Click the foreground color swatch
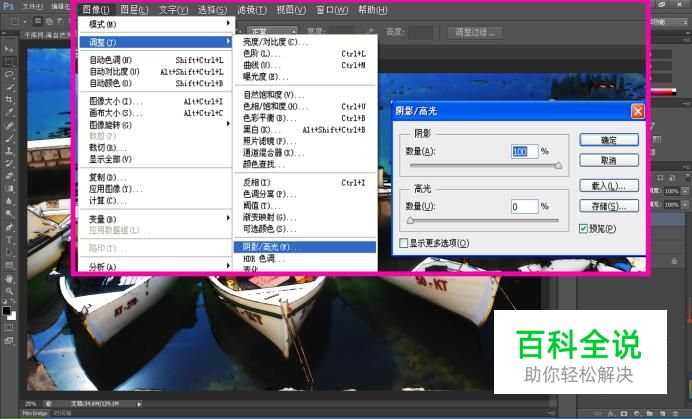 coord(6,311)
